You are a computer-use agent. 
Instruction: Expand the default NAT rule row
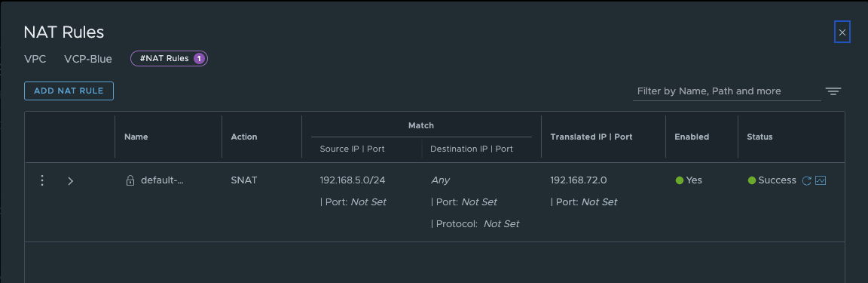[70, 181]
